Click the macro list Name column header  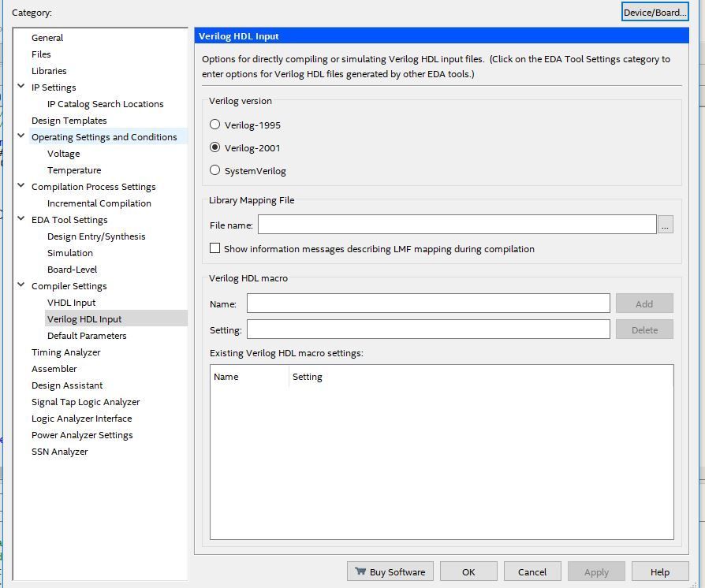click(249, 376)
